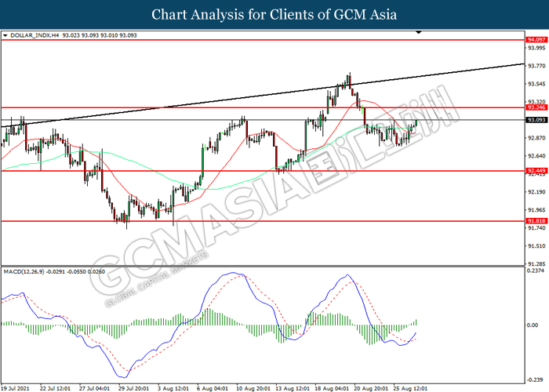Open the DOLLAR_INDX.H4 chart dropdown arrow
This screenshot has width=549, height=392.
pos(5,35)
